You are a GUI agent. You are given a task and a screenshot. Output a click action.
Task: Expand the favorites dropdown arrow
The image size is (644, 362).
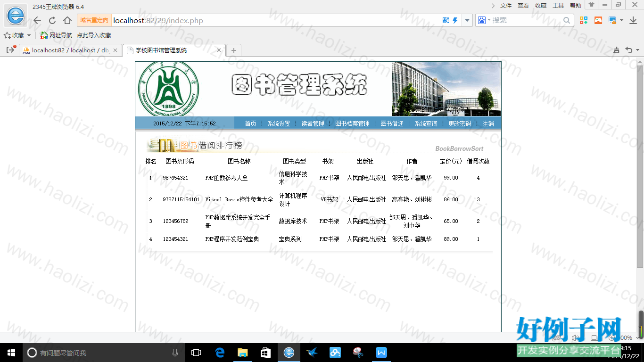[29, 35]
